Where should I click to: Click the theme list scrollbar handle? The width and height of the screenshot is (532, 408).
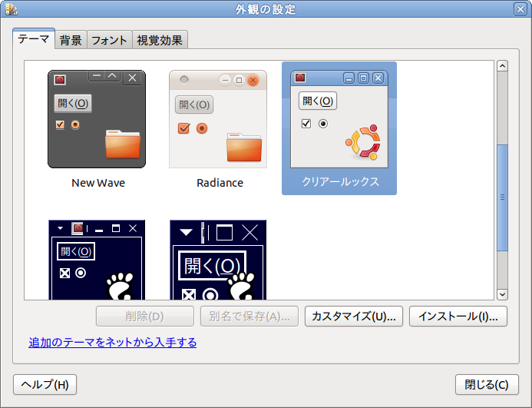coord(502,197)
